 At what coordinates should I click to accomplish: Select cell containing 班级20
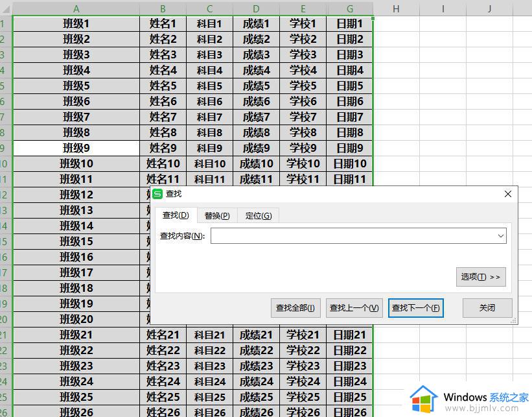tap(76, 319)
